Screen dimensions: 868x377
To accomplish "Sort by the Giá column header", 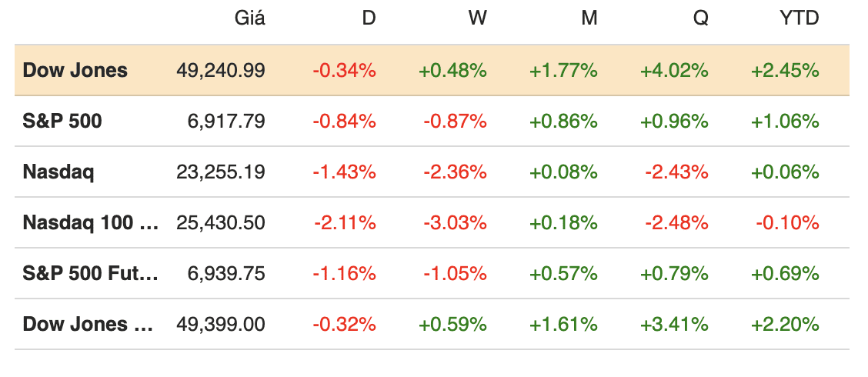I will (x=249, y=19).
